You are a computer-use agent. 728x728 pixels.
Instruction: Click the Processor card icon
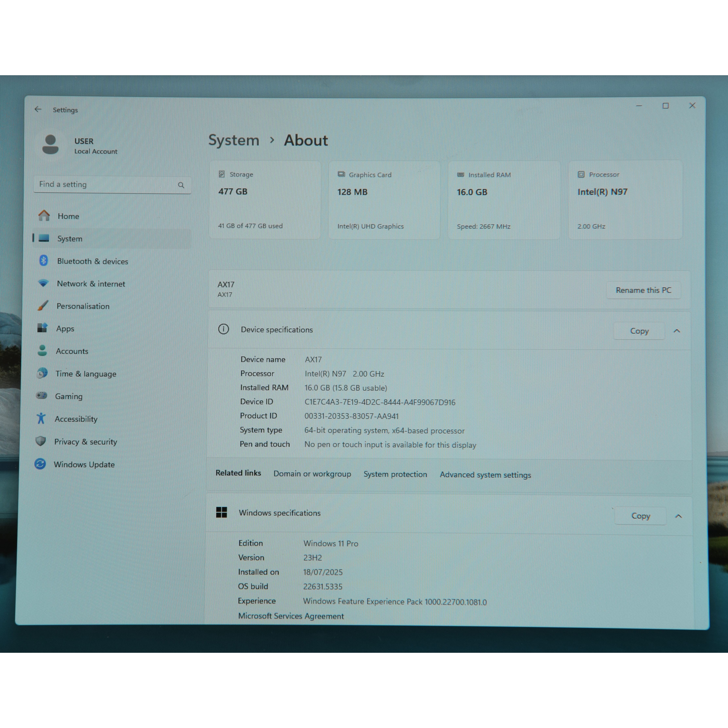click(581, 174)
